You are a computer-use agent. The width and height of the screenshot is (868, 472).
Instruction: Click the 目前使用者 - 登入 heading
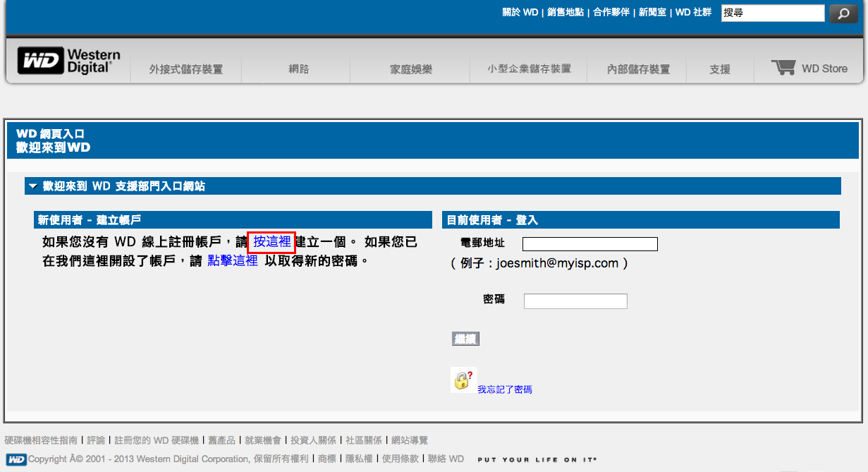coord(492,220)
